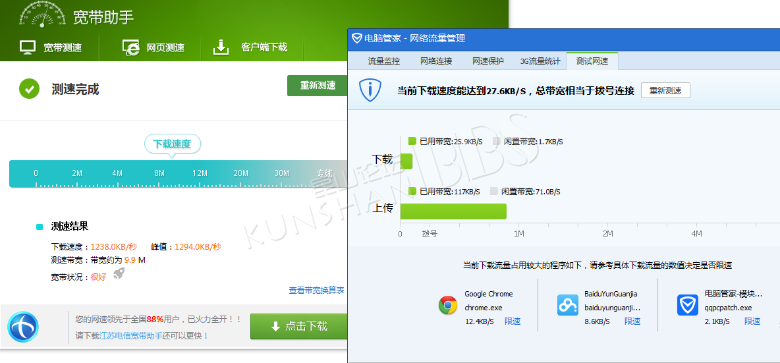This screenshot has width=780, height=363.
Task: Click the IE icon beside 网页测速
Action: tap(130, 47)
